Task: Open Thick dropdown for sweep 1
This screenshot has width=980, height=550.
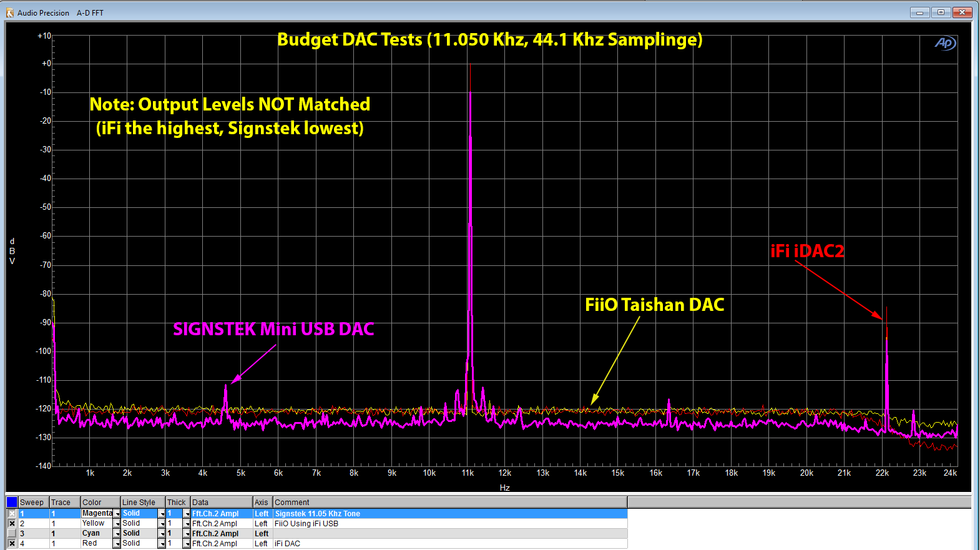Action: coord(187,514)
